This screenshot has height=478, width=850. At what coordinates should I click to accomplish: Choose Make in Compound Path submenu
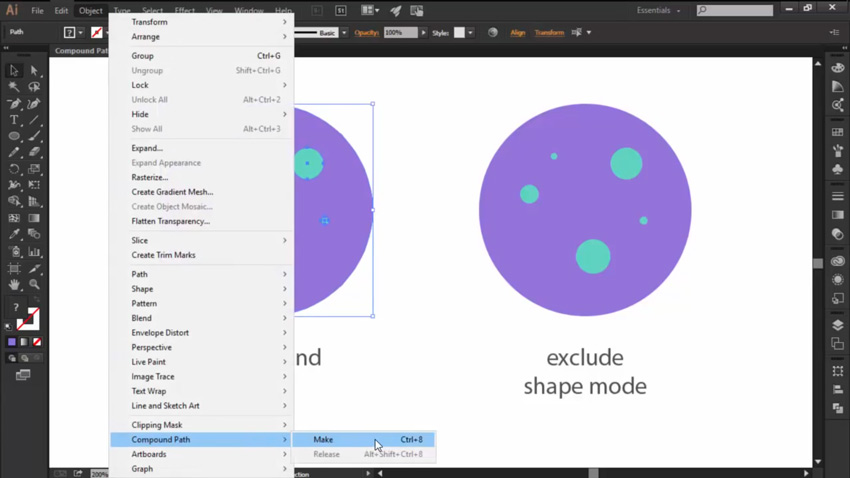[x=364, y=440]
